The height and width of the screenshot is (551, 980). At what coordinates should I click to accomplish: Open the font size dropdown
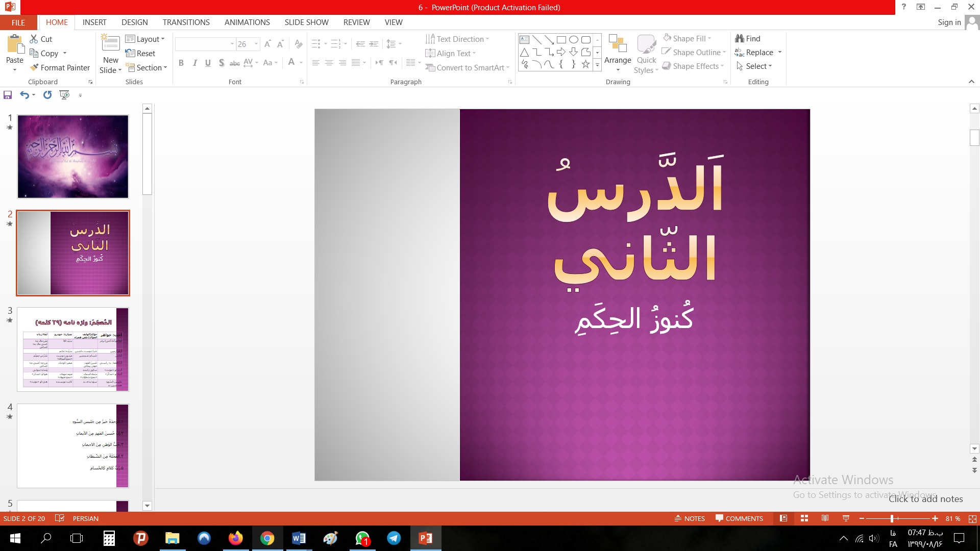click(x=256, y=44)
